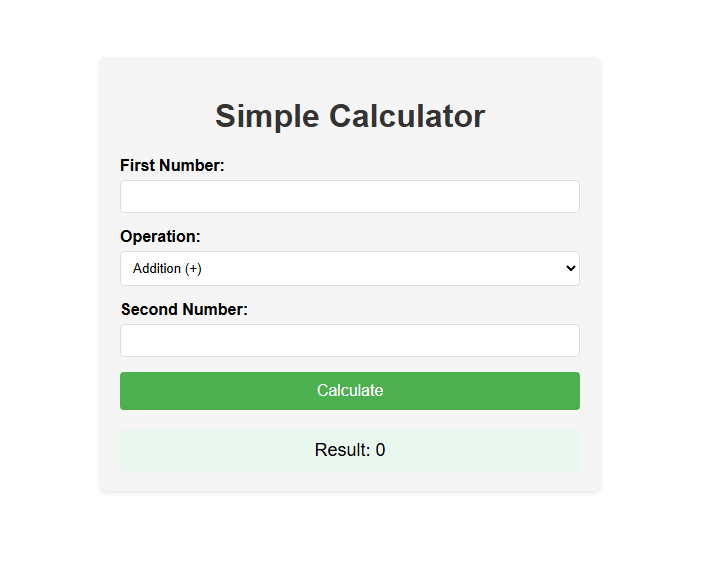Open the Operation dropdown menu

pos(349,268)
